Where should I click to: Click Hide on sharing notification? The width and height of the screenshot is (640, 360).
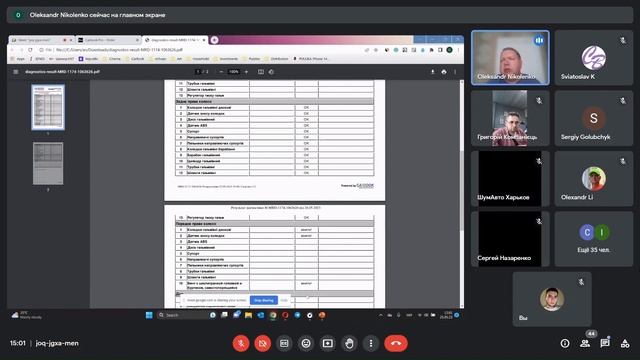[284, 300]
